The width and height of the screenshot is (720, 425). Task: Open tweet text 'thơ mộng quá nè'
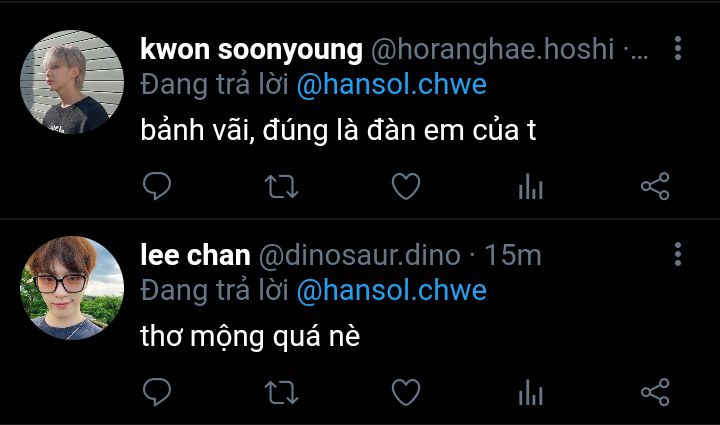[x=250, y=336]
